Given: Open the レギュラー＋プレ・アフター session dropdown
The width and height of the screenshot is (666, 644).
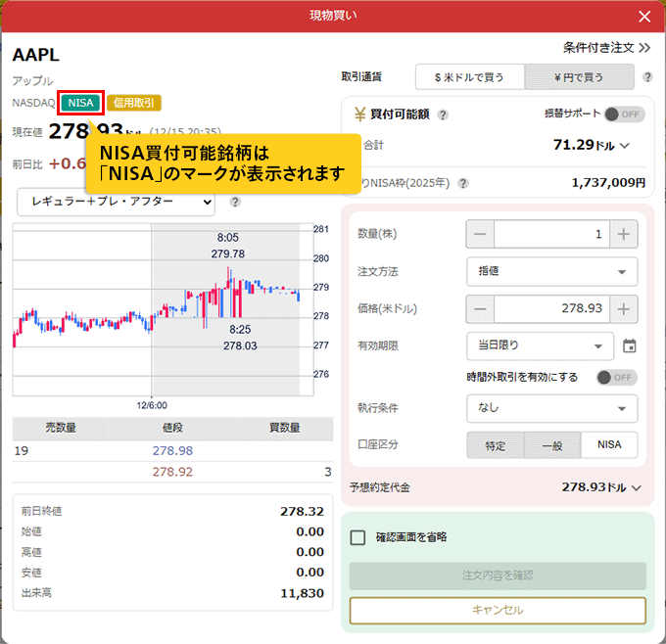Looking at the screenshot, I should (116, 203).
